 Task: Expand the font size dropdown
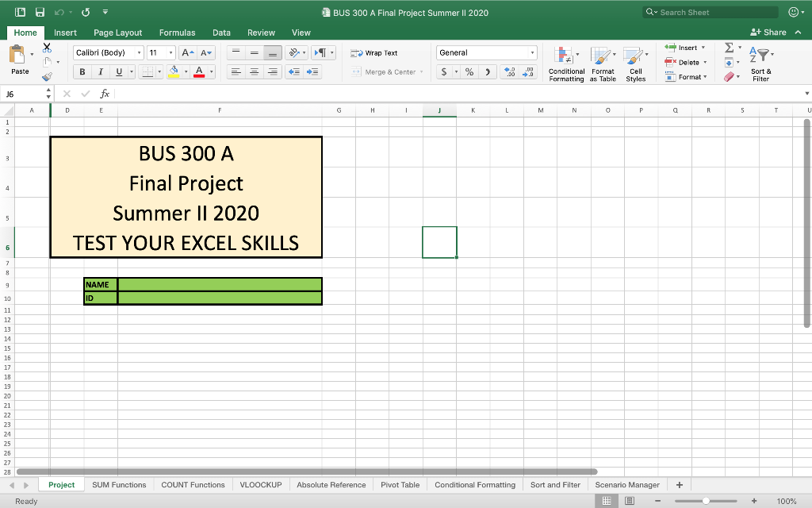(x=169, y=52)
